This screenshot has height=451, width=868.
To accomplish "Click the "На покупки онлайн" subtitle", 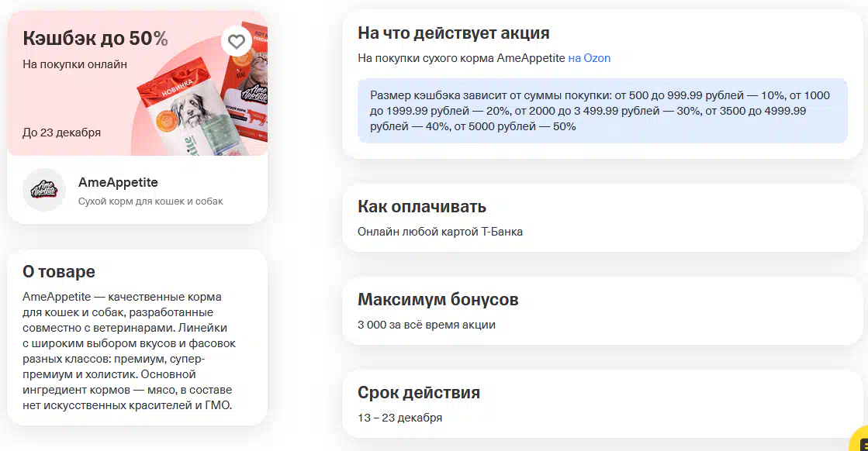I will pyautogui.click(x=74, y=64).
